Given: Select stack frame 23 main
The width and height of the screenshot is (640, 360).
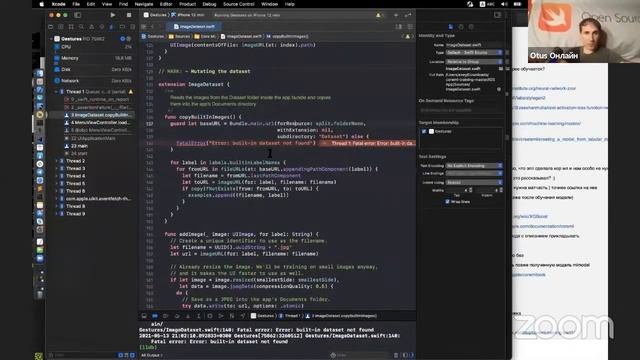Looking at the screenshot, I should coord(76,146).
